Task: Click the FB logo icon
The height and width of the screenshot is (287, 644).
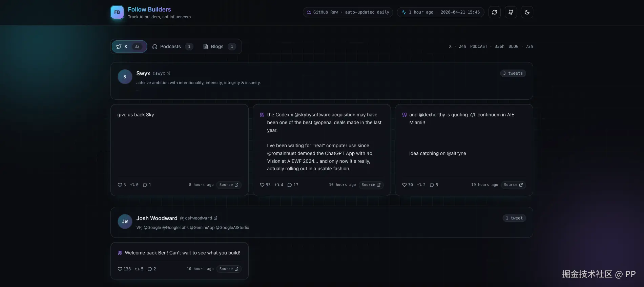Action: pos(117,12)
